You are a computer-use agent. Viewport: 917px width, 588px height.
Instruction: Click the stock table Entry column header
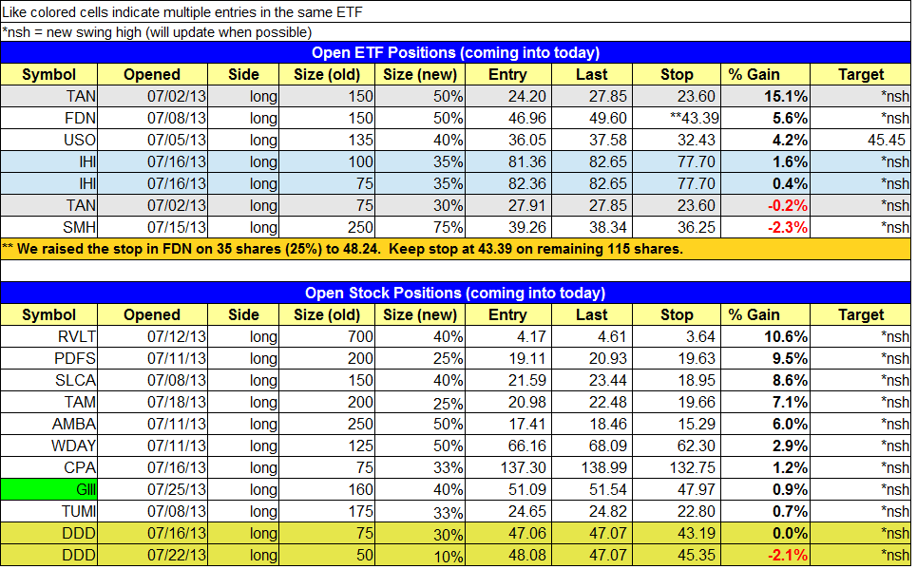click(508, 315)
